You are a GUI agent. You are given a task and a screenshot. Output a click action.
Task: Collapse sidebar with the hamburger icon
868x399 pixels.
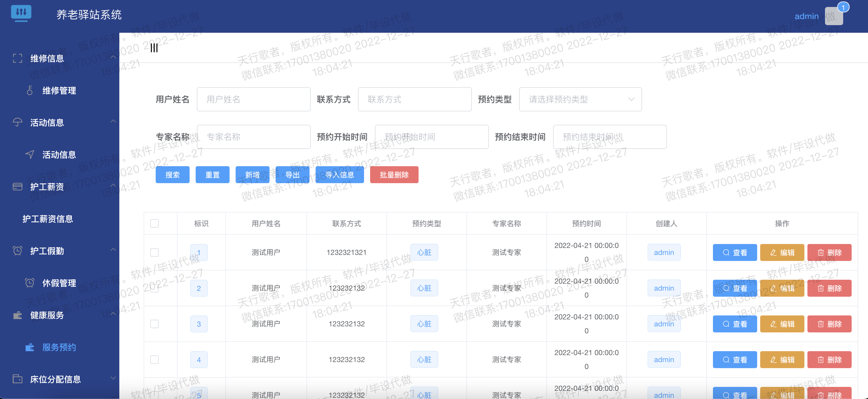154,48
